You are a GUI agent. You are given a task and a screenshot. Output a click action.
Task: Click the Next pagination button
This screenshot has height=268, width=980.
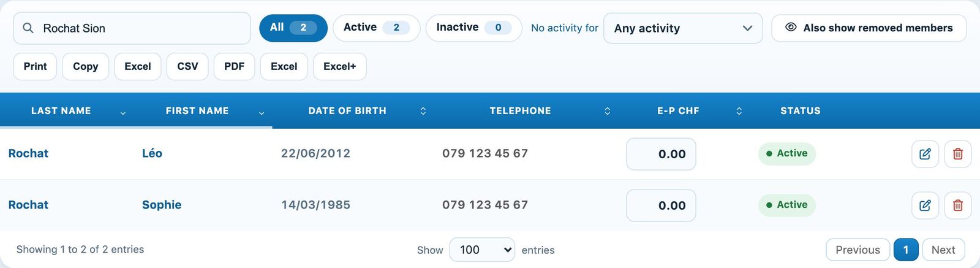click(x=943, y=250)
